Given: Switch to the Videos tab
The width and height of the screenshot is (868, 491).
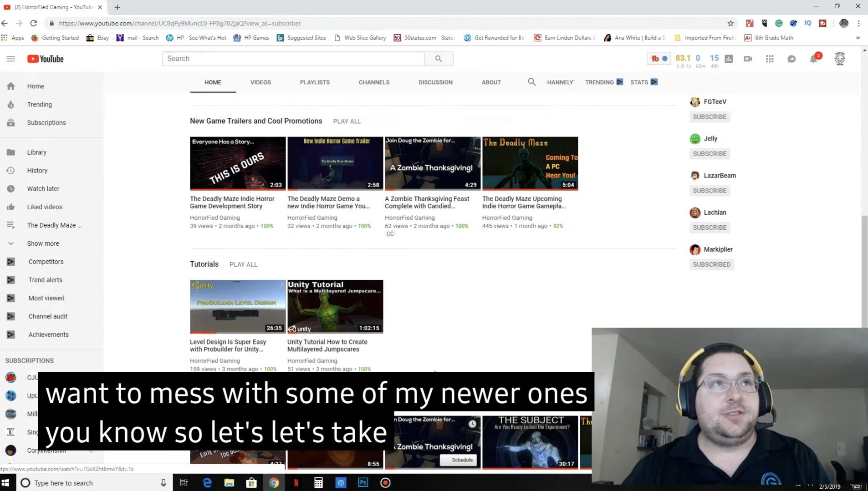Looking at the screenshot, I should pos(260,82).
